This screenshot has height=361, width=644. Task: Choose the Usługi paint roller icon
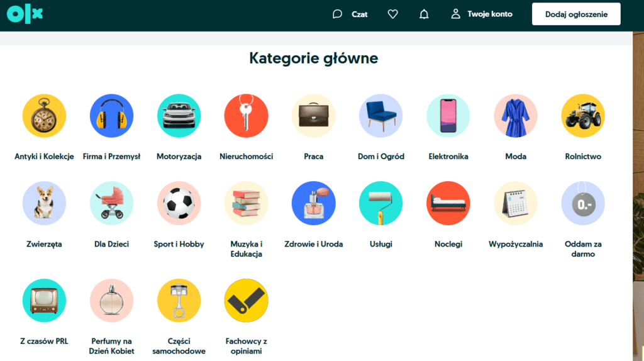click(x=380, y=203)
